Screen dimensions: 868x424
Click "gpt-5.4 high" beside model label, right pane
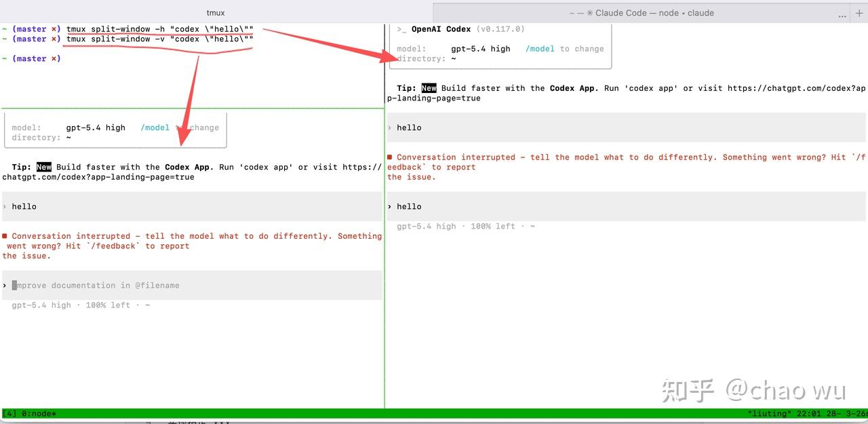(481, 49)
